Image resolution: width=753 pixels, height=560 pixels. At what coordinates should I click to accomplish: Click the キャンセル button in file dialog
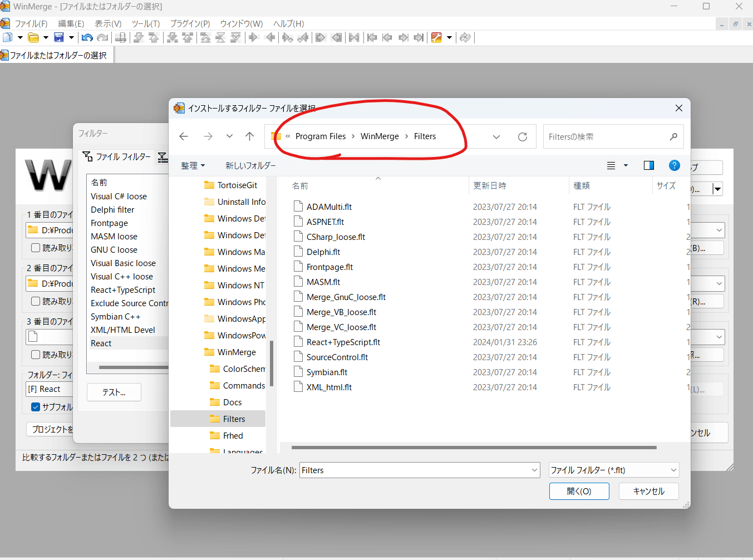pyautogui.click(x=649, y=492)
